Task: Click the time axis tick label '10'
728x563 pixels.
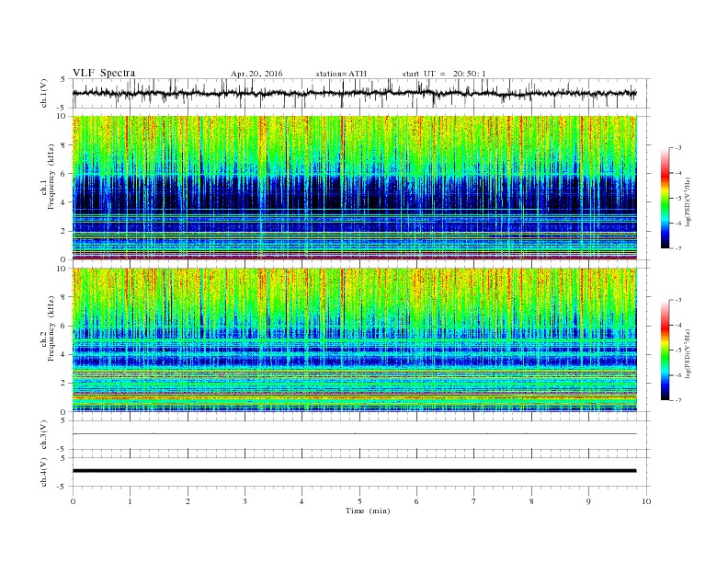Action: (646, 501)
